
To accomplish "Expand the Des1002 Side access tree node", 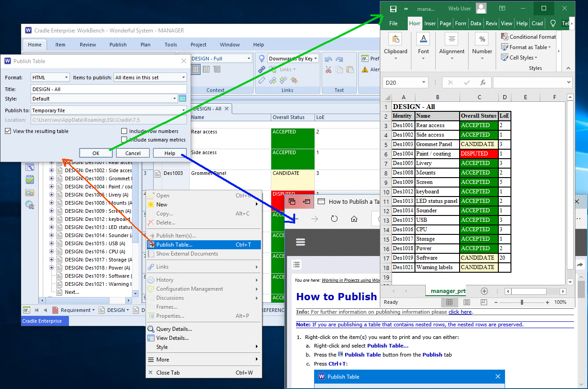I will pyautogui.click(x=51, y=170).
